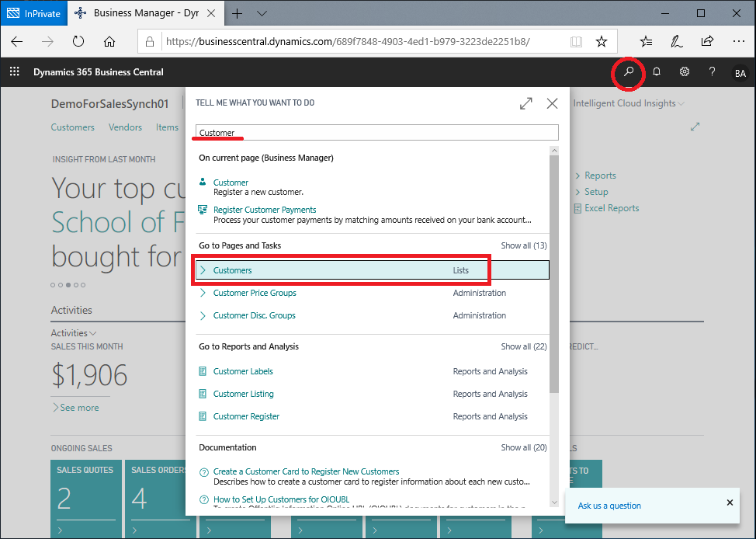Click the Dynamics 365 Business Central title
Image resolution: width=756 pixels, height=539 pixels.
click(x=99, y=72)
